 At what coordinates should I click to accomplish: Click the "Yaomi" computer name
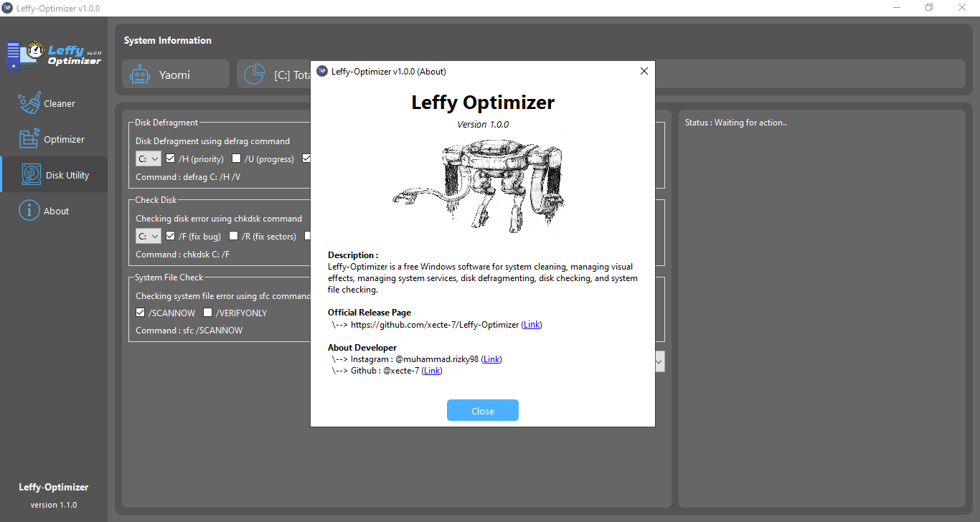[x=174, y=75]
